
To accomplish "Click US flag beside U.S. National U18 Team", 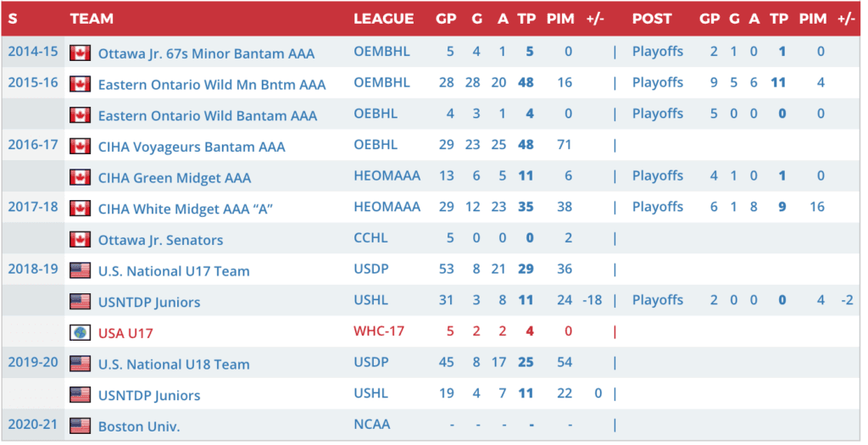I will (81, 364).
